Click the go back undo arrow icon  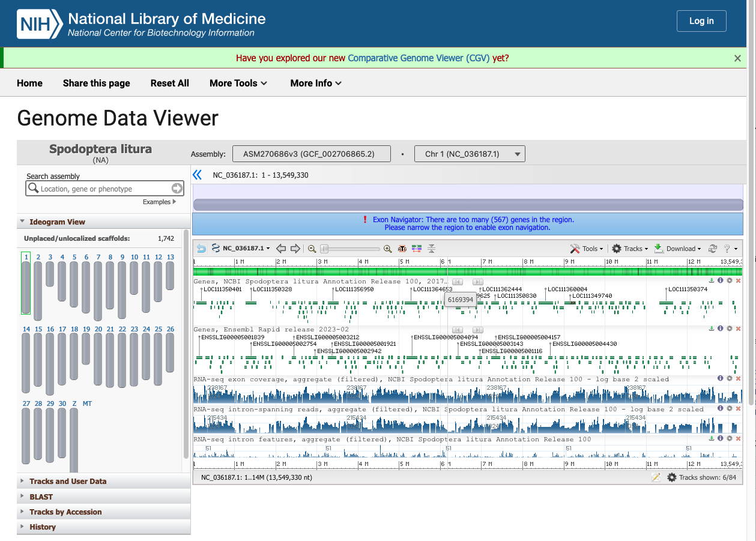point(201,249)
